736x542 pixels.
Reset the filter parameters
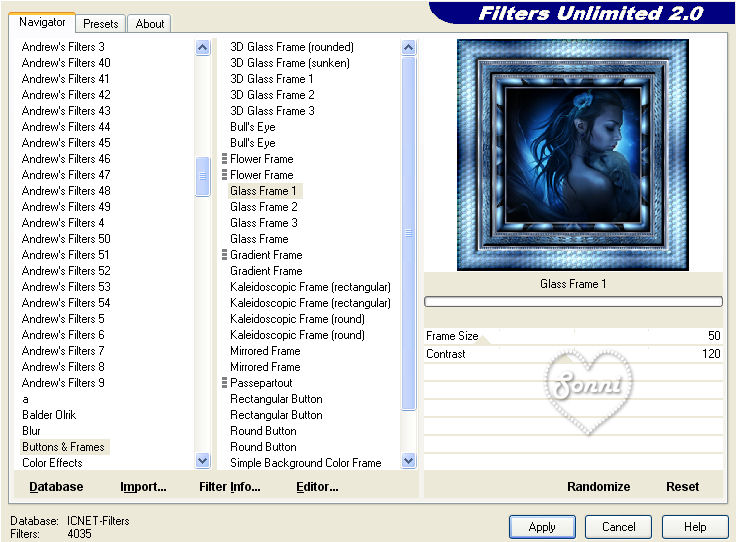coord(682,487)
